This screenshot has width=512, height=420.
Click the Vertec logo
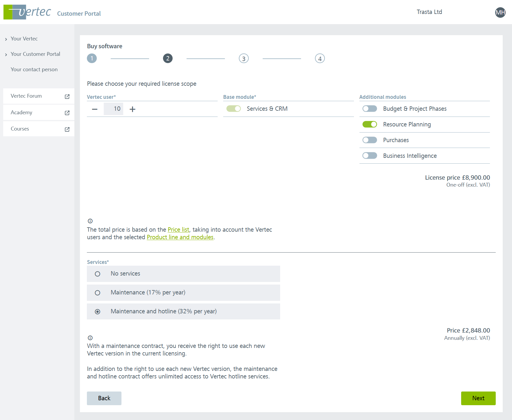[x=27, y=12]
